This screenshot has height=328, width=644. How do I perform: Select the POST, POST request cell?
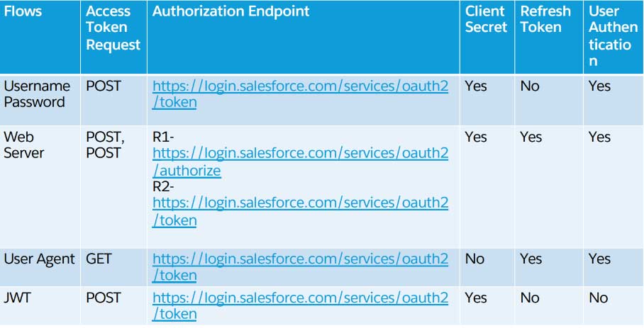[x=105, y=145]
